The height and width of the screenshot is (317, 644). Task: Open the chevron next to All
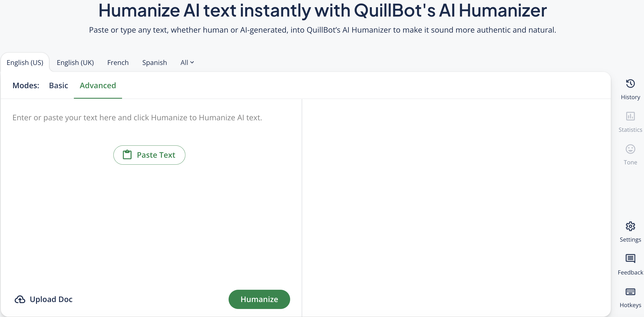coord(192,62)
